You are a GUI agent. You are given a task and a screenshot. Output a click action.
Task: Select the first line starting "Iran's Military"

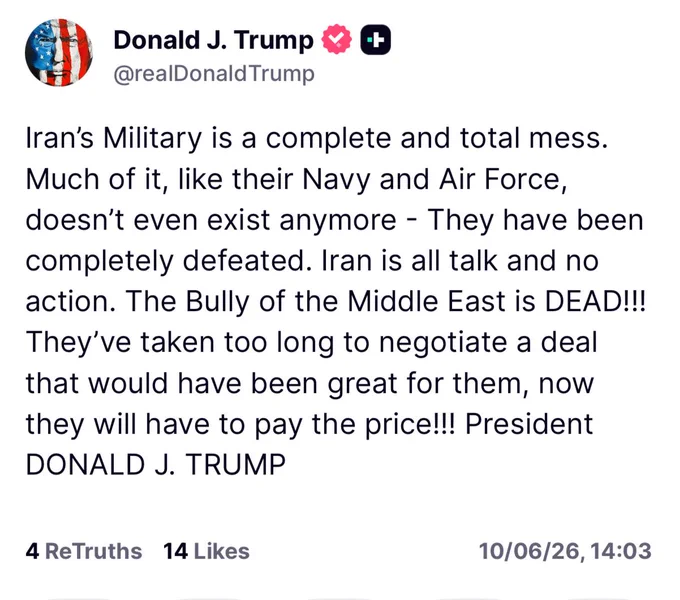click(317, 139)
